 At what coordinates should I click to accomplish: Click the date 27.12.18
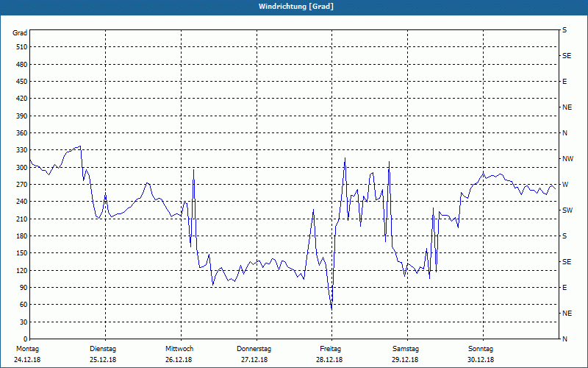coord(254,360)
